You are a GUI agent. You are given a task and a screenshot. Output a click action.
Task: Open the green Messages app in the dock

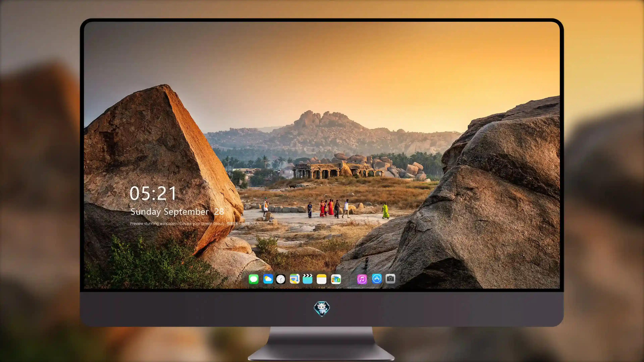pyautogui.click(x=254, y=279)
